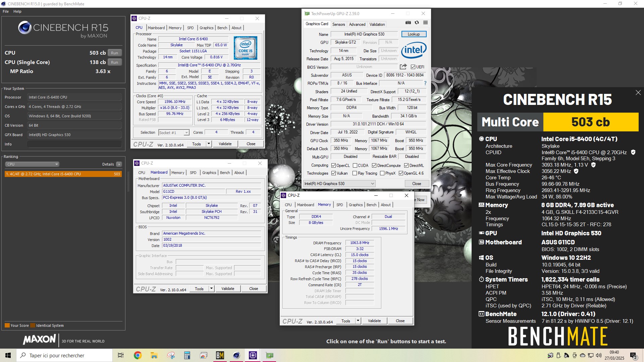This screenshot has width=644, height=362.
Task: Open File Explorer from the taskbar
Action: pos(154,355)
